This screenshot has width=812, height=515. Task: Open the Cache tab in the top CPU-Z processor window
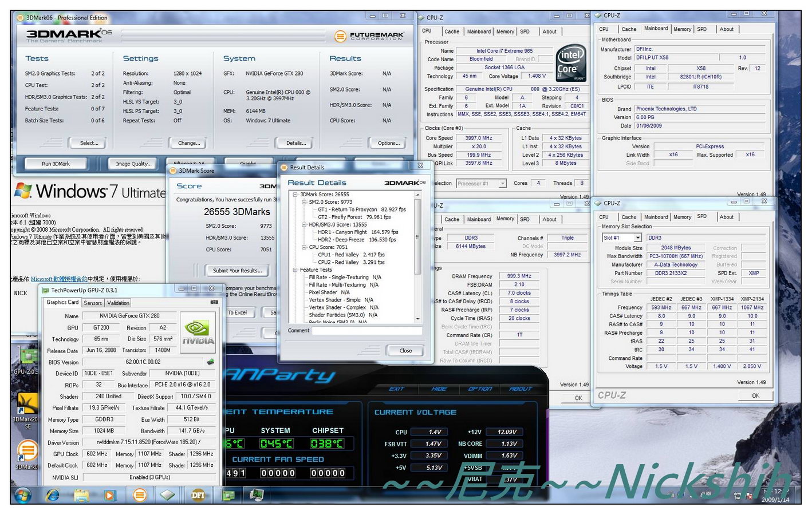pyautogui.click(x=452, y=31)
